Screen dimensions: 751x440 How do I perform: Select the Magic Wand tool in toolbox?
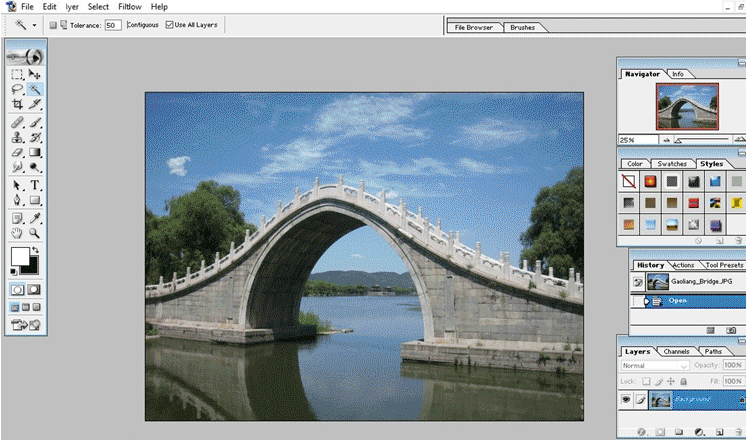click(x=34, y=89)
